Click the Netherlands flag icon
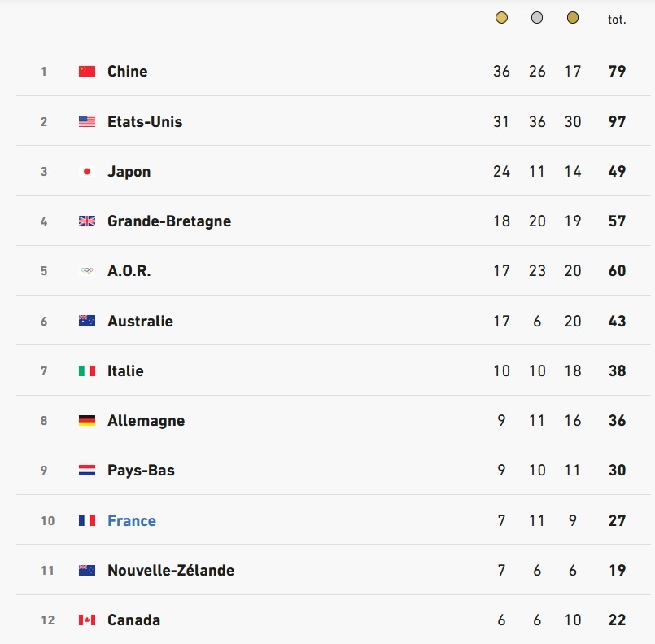655x644 pixels. pos(87,470)
